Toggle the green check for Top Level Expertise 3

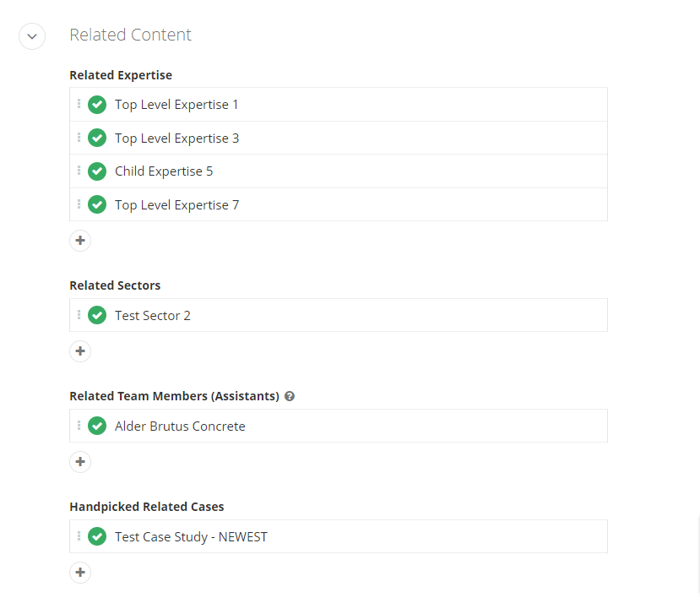97,138
